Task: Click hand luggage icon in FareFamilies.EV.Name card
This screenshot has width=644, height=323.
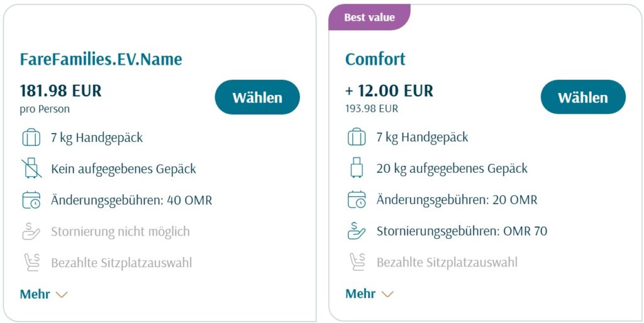Action: click(x=31, y=138)
